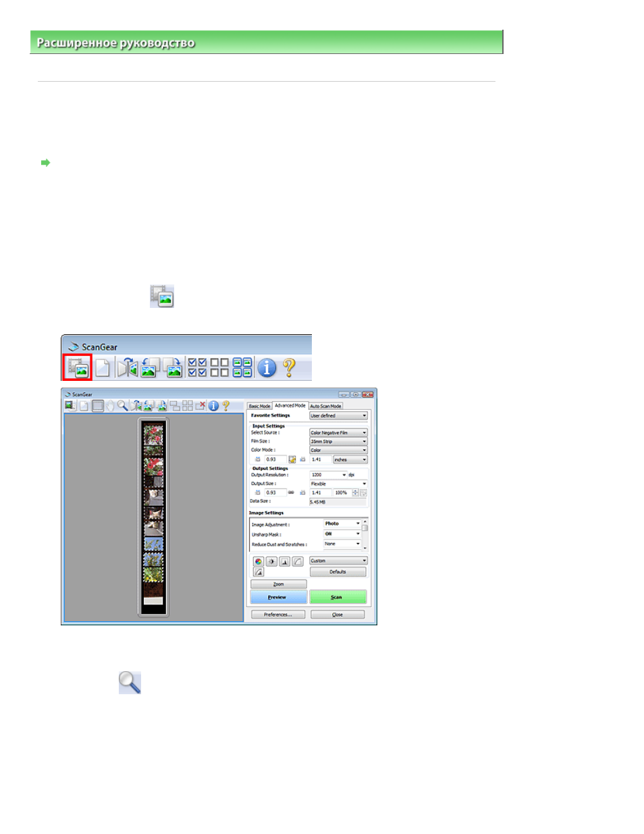Viewport: 644px width, 834px height.
Task: Click the blue Information icon in the enlarged toolbar
Action: coord(267,368)
